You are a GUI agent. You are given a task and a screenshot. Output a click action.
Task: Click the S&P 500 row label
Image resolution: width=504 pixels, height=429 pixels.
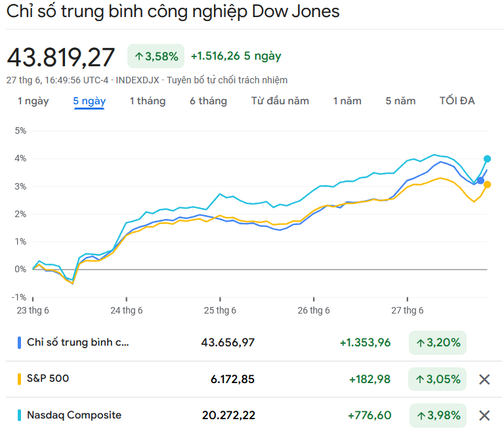coord(48,378)
